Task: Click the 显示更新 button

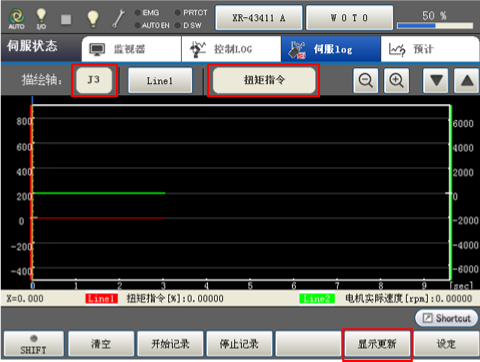Action: (377, 344)
